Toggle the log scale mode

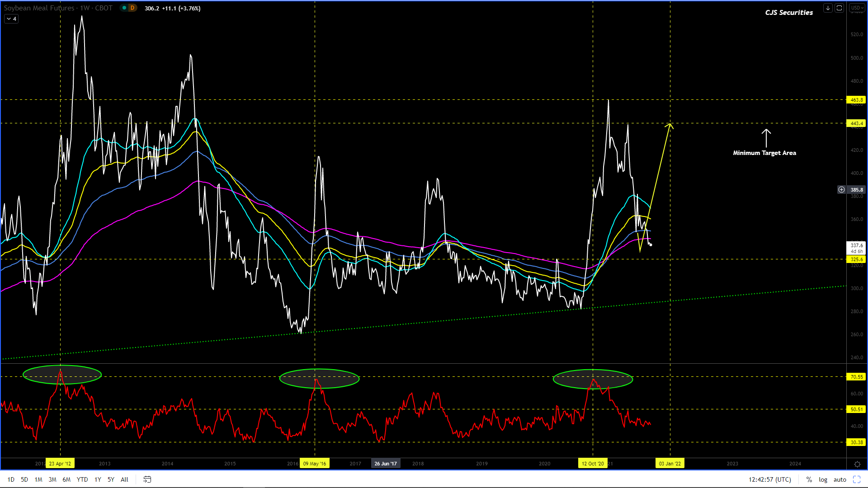pyautogui.click(x=823, y=479)
